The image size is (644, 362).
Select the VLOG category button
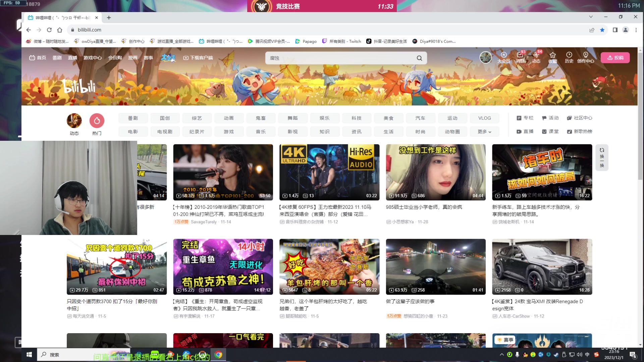click(x=484, y=118)
